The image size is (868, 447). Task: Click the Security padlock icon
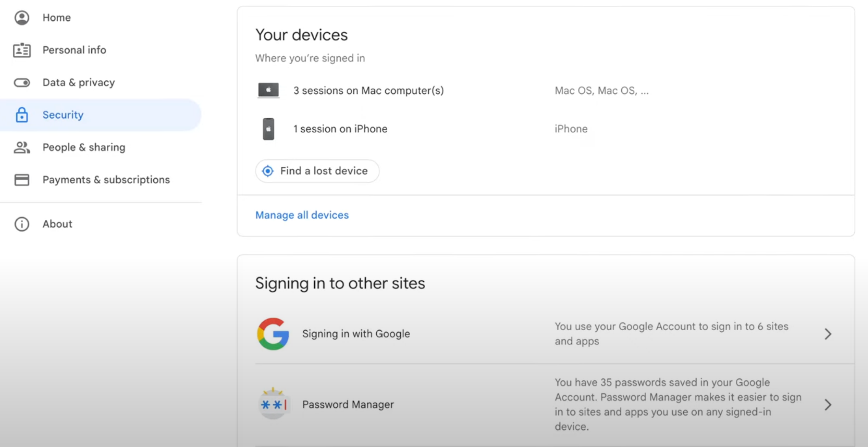pos(22,114)
